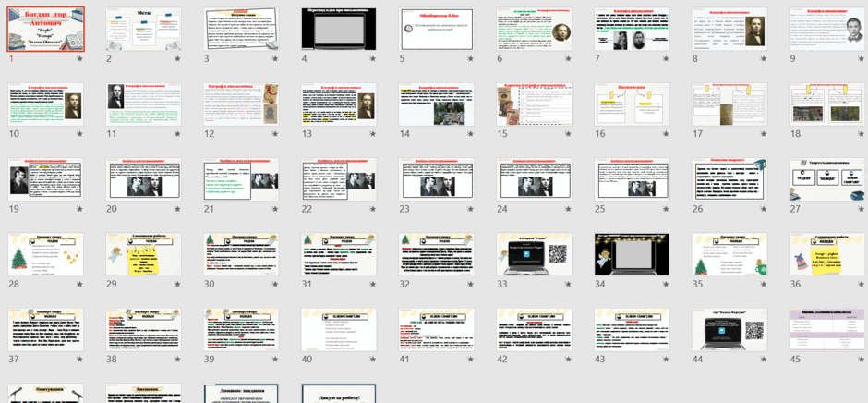Click the transition star under slide 10
This screenshot has width=868, height=403.
coord(79,134)
